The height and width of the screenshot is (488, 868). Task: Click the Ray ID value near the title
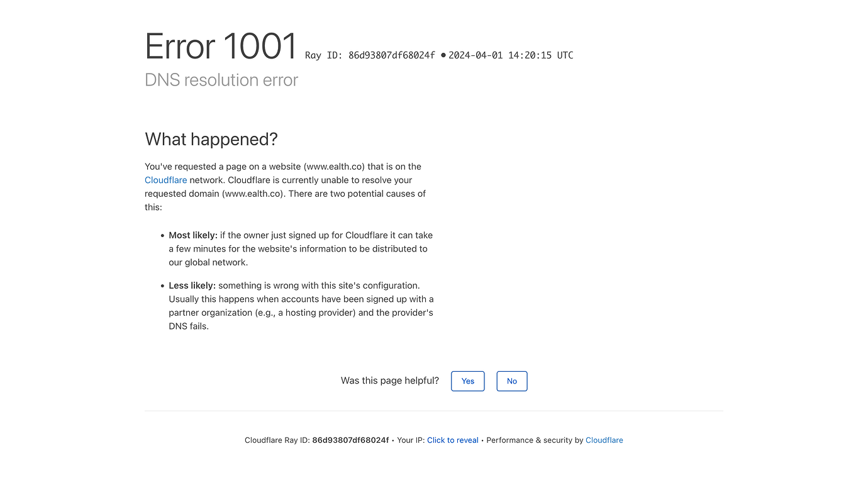391,55
